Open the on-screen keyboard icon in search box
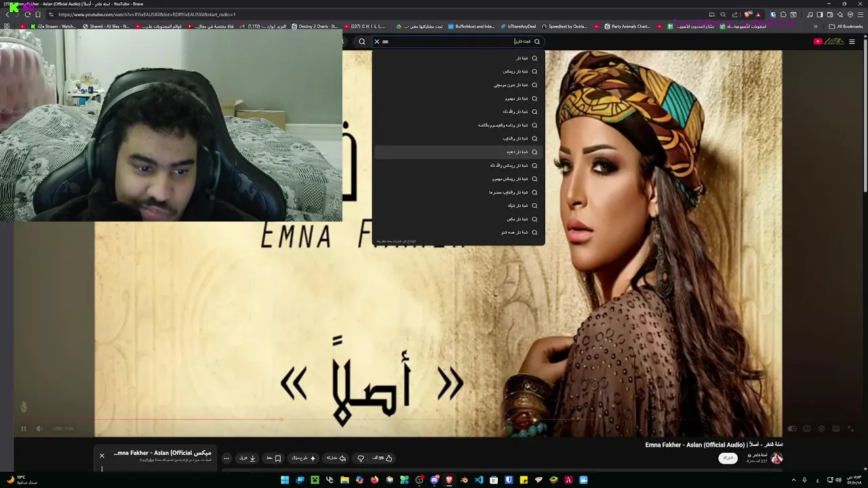The image size is (868, 488). (x=385, y=41)
